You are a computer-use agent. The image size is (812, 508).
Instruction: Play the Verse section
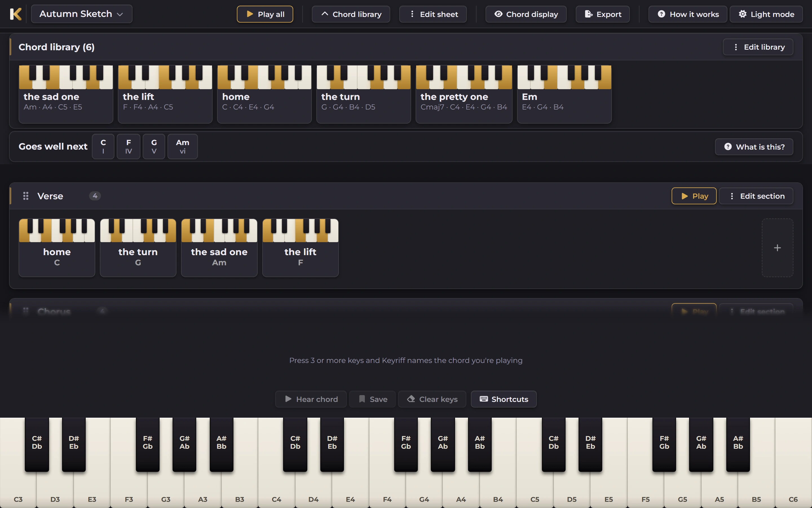(694, 196)
